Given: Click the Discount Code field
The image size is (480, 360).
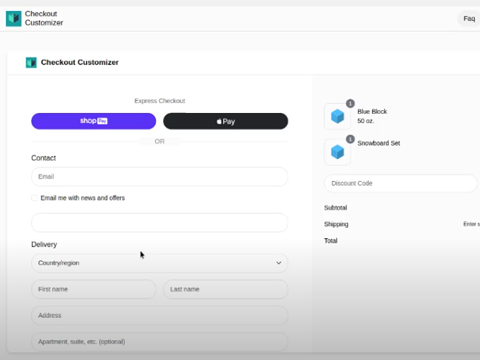Looking at the screenshot, I should (x=401, y=183).
